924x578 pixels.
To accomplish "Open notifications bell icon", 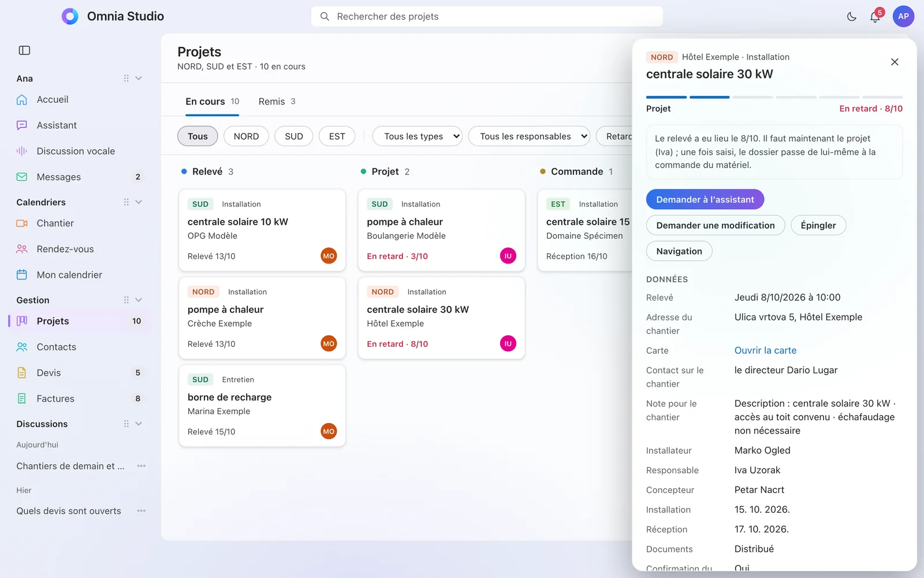I will pyautogui.click(x=875, y=17).
